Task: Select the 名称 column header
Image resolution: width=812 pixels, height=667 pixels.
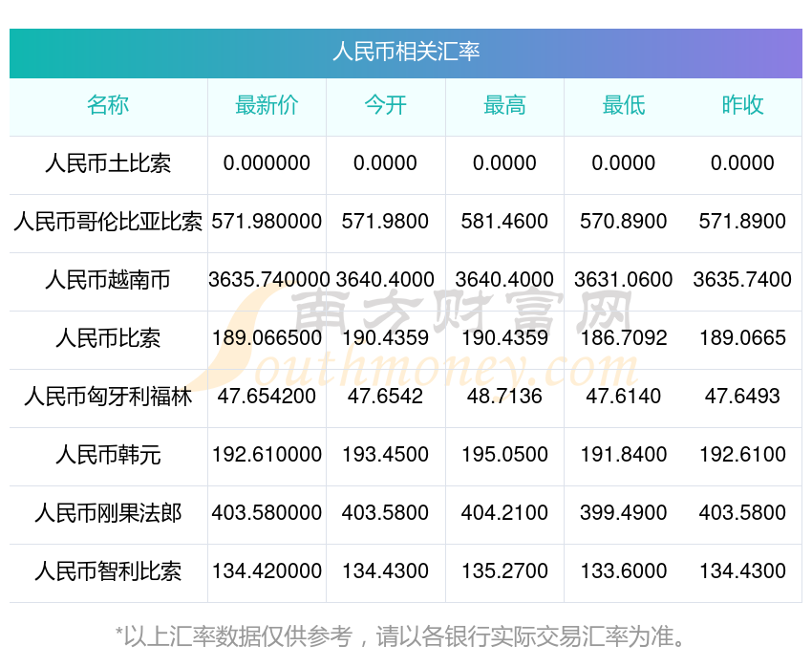Action: coord(108,105)
